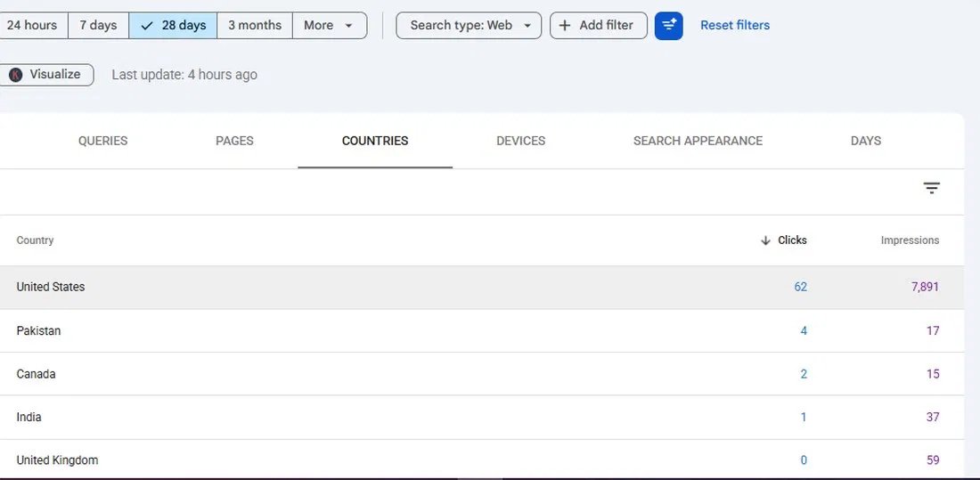Click the down arrow sort icon beside Clicks

point(765,240)
